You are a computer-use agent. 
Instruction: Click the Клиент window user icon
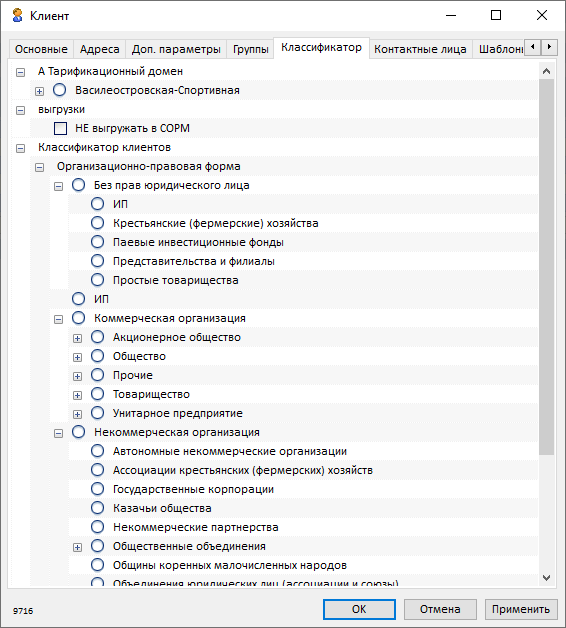pos(17,16)
